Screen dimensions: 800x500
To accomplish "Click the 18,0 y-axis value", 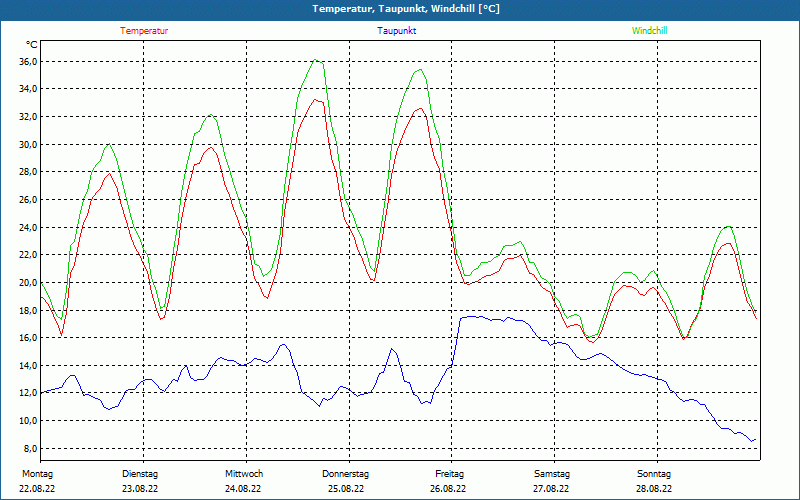I will click(28, 310).
